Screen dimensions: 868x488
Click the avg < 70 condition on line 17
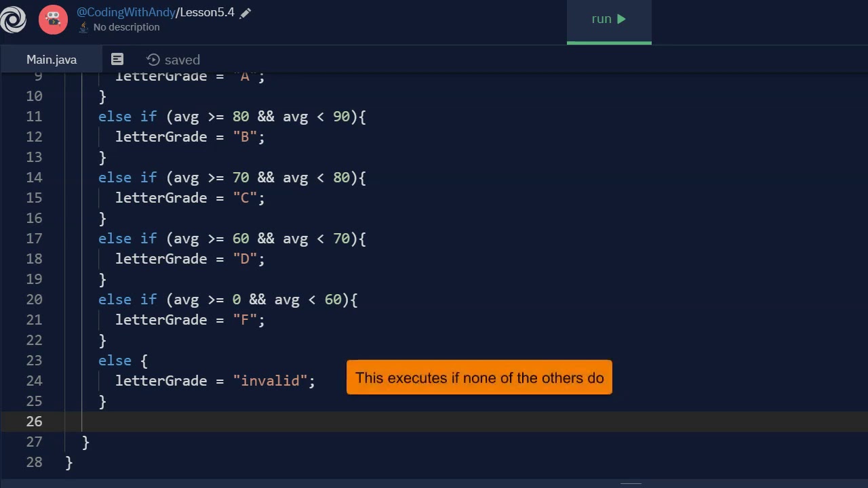point(316,239)
